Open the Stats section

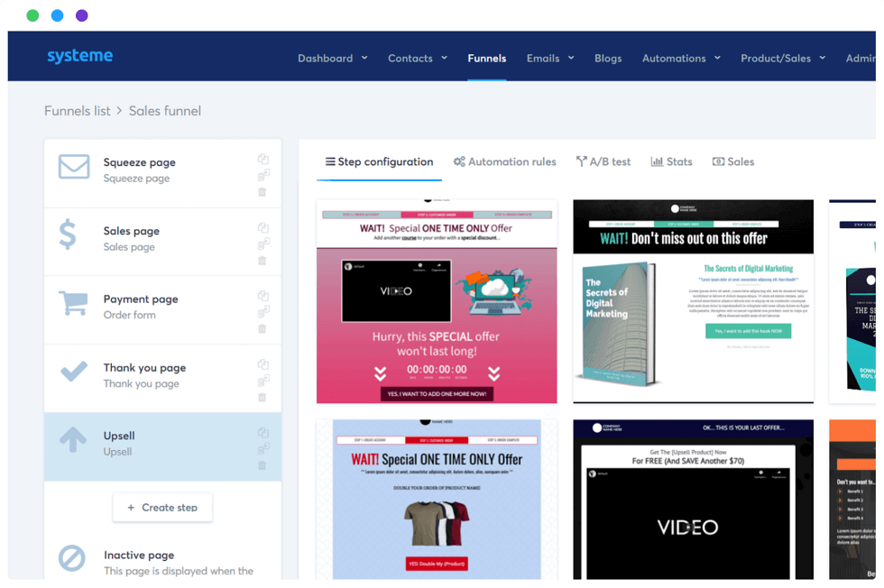coord(671,161)
